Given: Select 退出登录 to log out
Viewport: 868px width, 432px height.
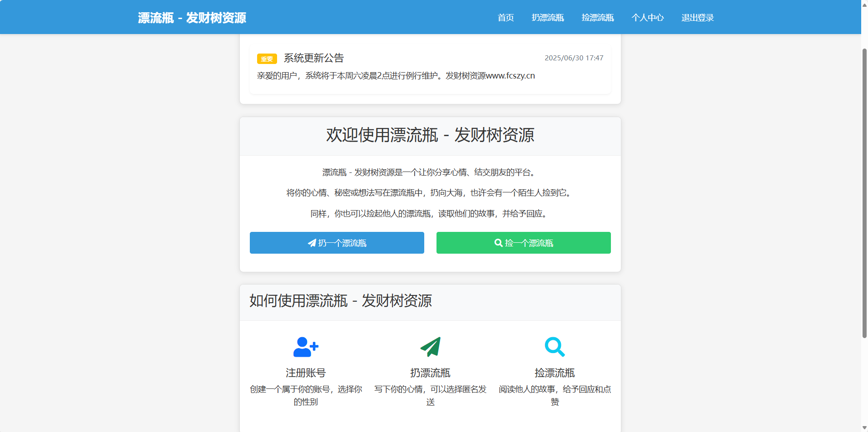Looking at the screenshot, I should (698, 18).
